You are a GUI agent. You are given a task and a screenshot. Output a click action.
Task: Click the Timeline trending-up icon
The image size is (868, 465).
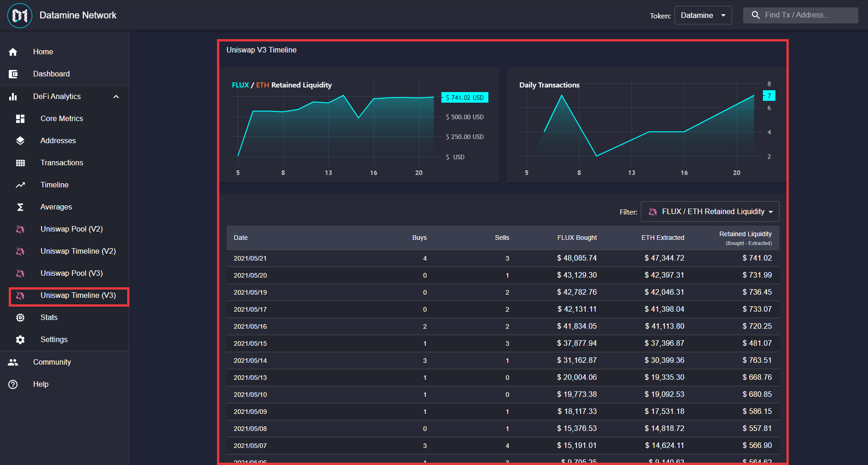click(x=20, y=185)
